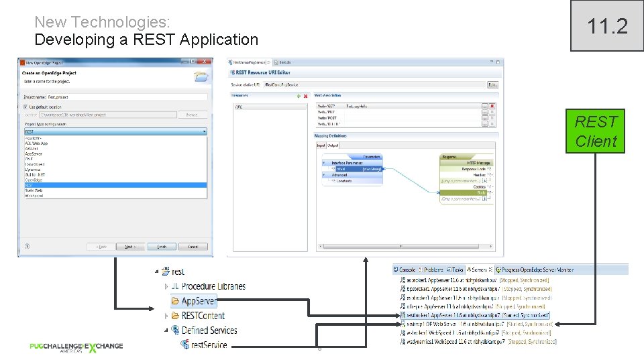
Task: Click the red delete resource icon
Action: tap(306, 96)
